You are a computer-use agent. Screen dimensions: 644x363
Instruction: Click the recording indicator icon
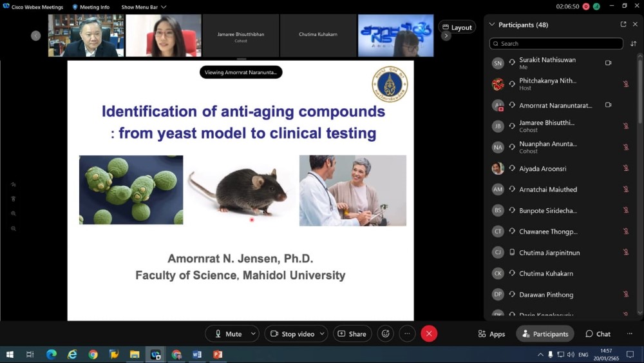(586, 6)
